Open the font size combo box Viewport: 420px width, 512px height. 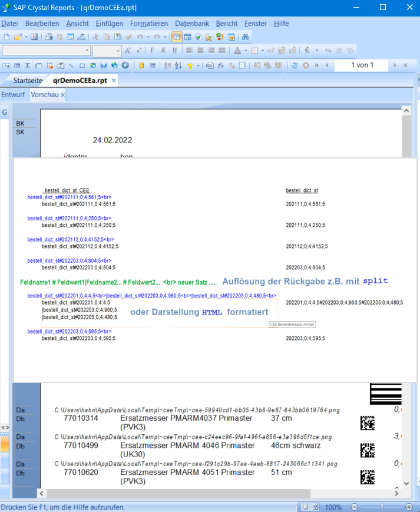(107, 51)
